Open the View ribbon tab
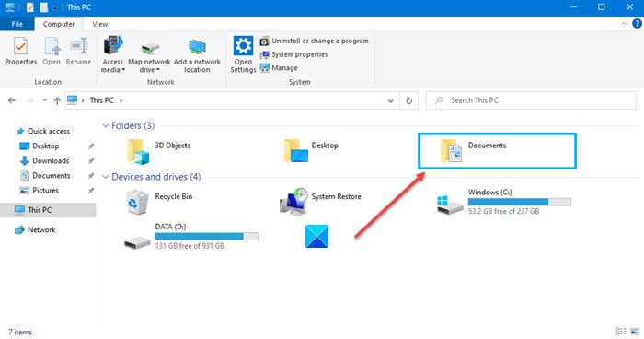Image resolution: width=644 pixels, height=339 pixels. (x=99, y=24)
